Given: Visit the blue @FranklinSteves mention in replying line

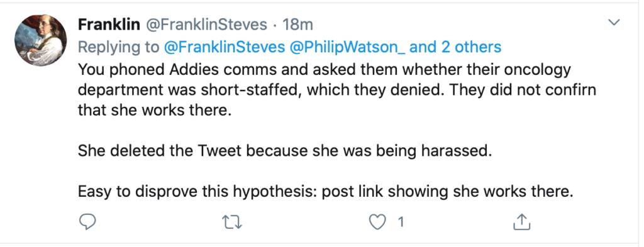Looking at the screenshot, I should coord(225,47).
